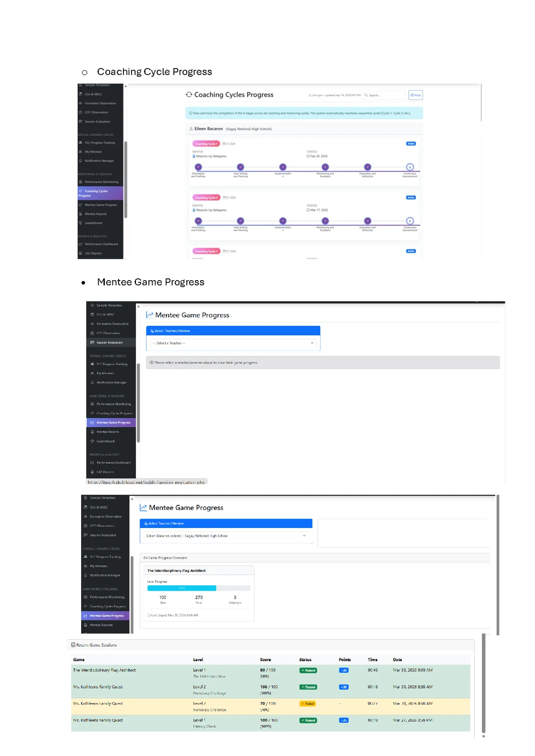Click the yellow Failed status badge
This screenshot has width=535, height=756.
click(x=308, y=703)
